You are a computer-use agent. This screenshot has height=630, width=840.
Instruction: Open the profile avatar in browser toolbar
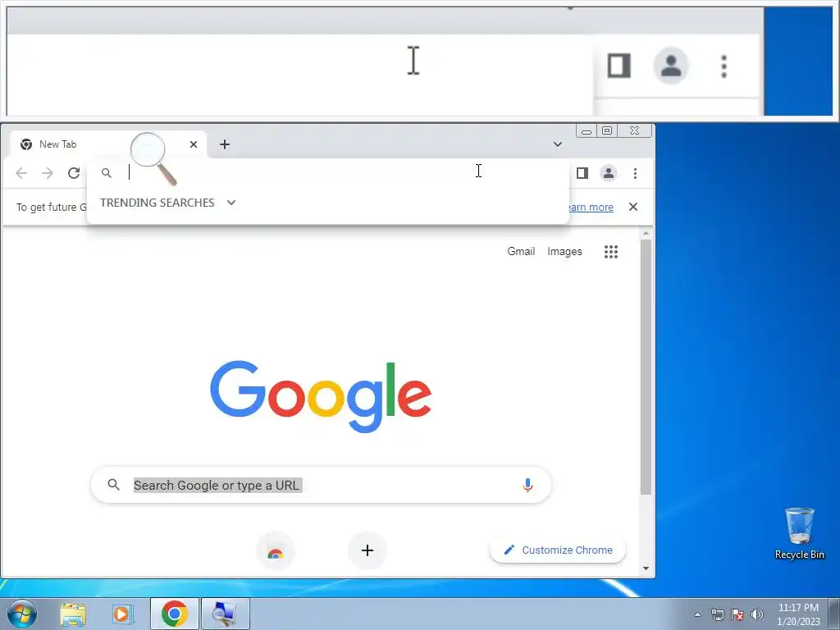(609, 173)
